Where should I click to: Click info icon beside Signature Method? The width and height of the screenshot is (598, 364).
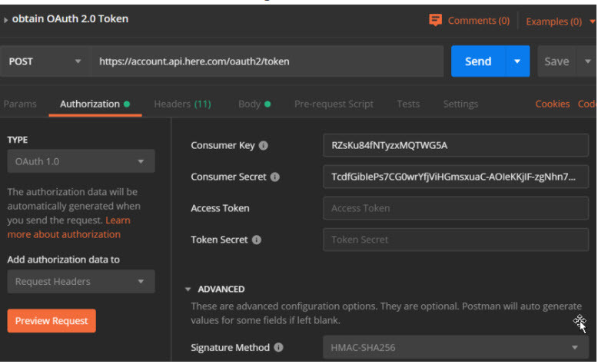pos(278,348)
